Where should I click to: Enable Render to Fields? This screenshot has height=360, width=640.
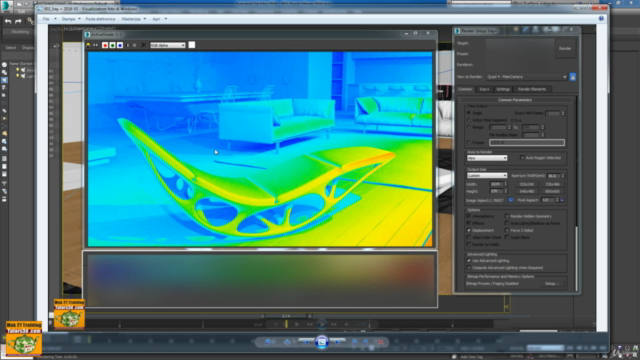tap(469, 244)
